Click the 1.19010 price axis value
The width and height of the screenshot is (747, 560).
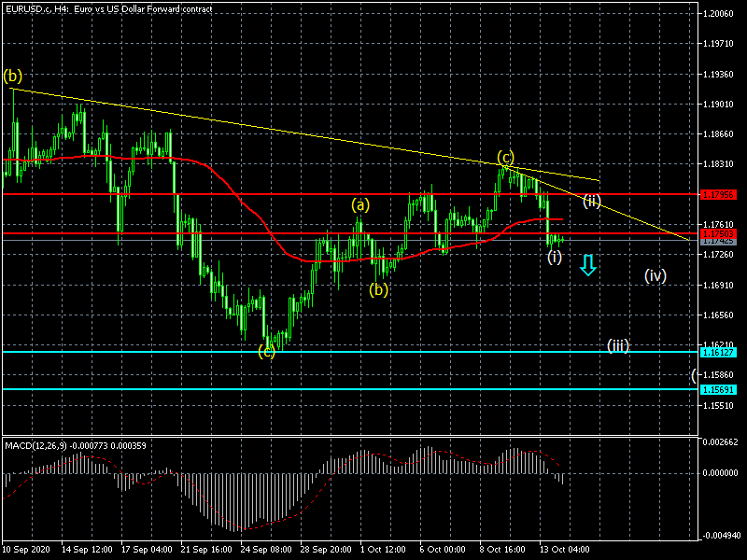718,105
